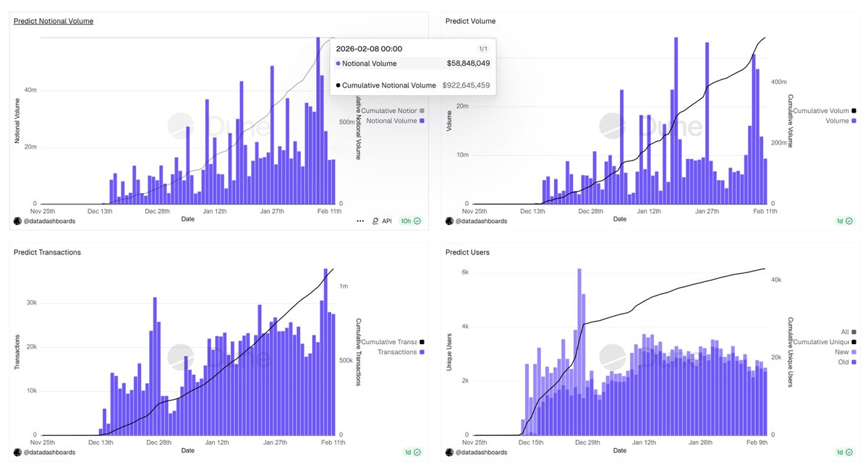This screenshot has width=868, height=467.
Task: Toggle the Cumulative Volume legend entry
Action: (x=825, y=111)
